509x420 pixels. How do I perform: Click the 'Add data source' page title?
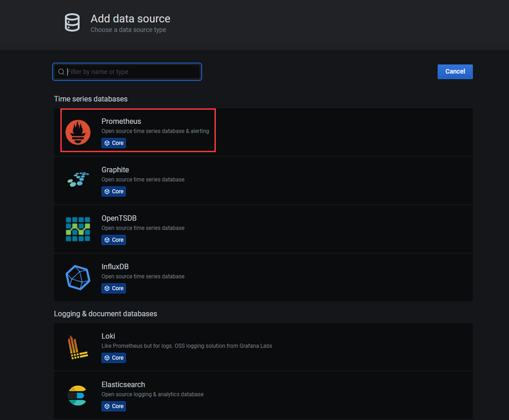click(x=130, y=19)
